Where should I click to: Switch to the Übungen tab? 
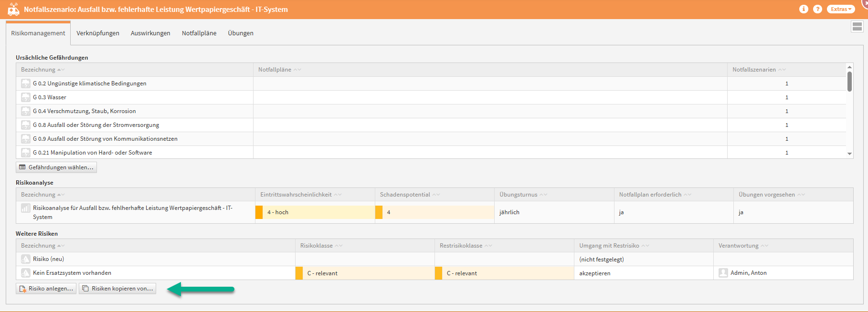pos(241,33)
